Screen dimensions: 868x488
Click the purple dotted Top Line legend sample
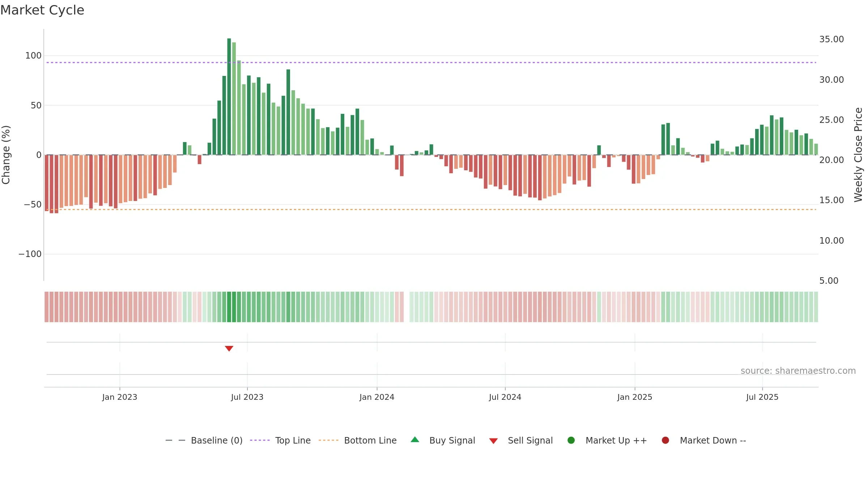tap(260, 440)
